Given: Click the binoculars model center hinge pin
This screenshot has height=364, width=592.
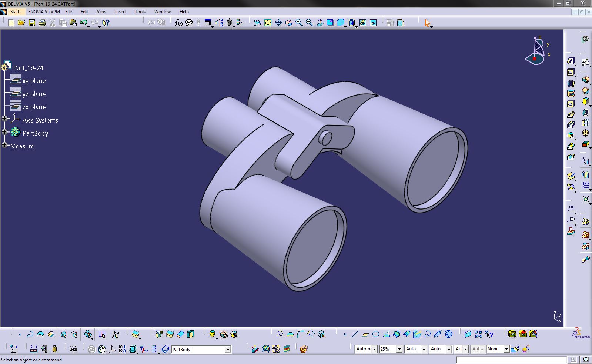Looking at the screenshot, I should click(325, 138).
